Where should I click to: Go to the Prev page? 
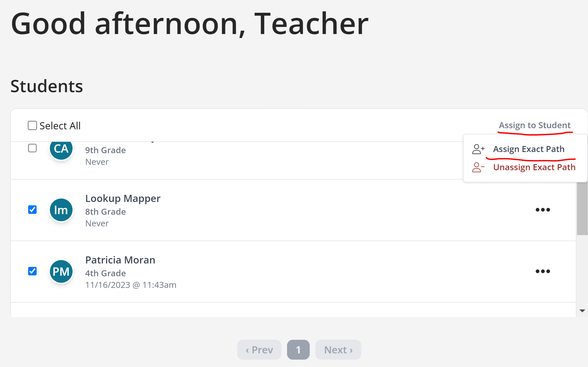coord(259,350)
